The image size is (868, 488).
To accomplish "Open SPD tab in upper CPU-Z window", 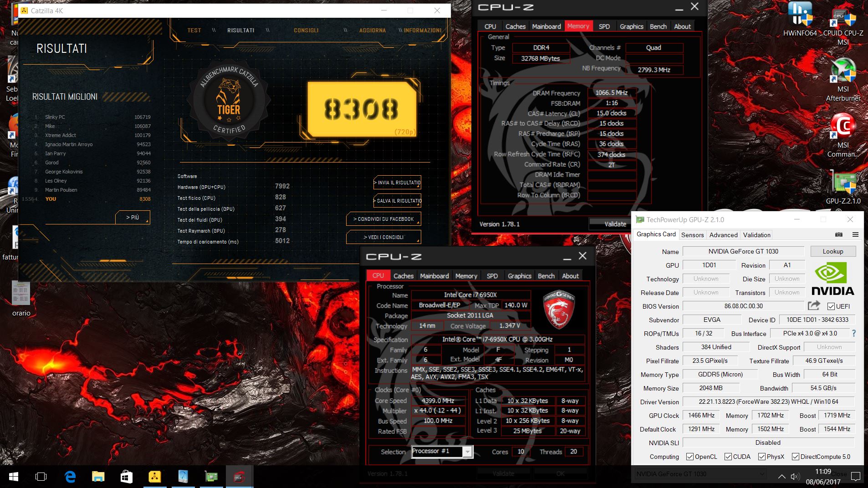I will [604, 26].
